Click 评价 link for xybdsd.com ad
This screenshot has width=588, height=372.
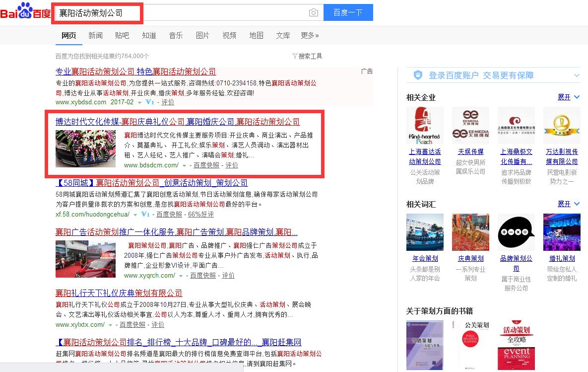(x=168, y=102)
